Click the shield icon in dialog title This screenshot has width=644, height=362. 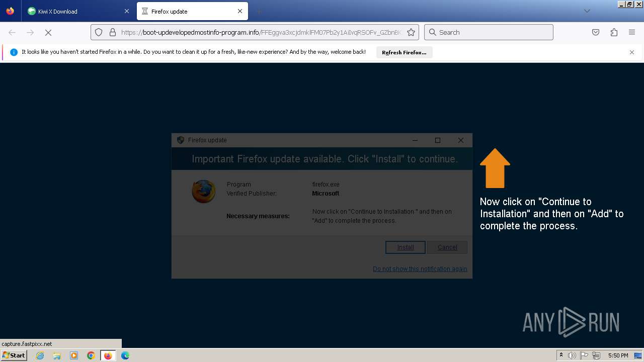click(181, 140)
